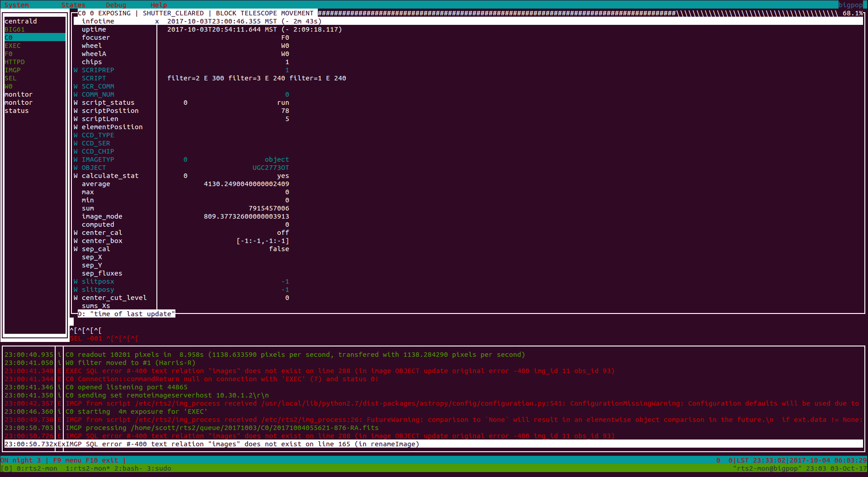868x477 pixels.
Task: Select the status entry in sidebar
Action: (17, 111)
